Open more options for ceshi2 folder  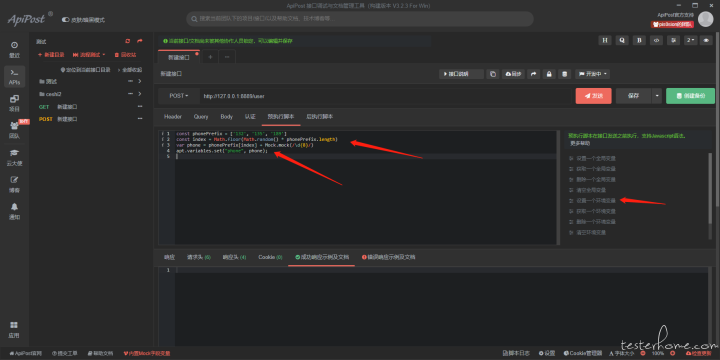[x=131, y=94]
